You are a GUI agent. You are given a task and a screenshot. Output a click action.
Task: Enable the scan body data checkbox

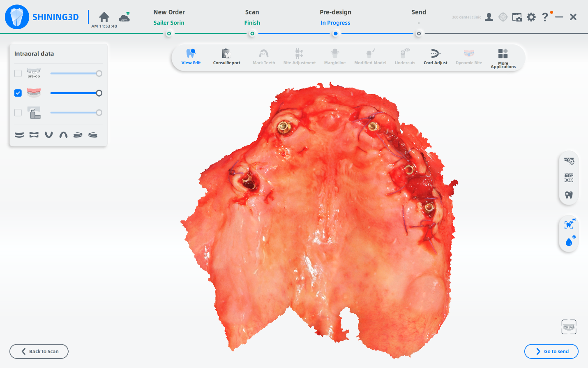(x=18, y=113)
